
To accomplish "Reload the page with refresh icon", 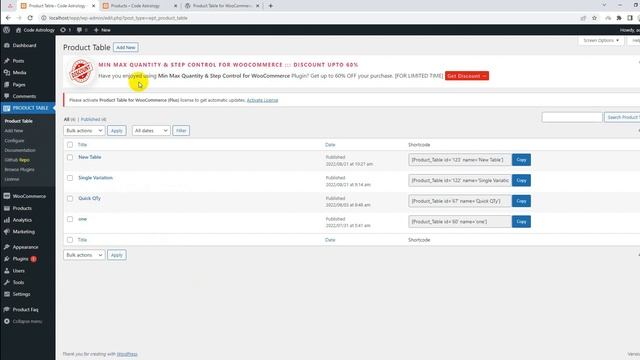I will pos(30,18).
